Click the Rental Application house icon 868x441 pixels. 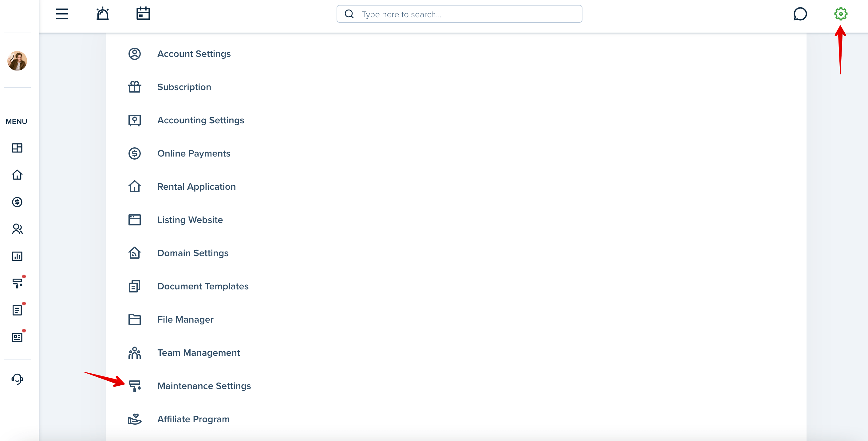click(x=134, y=186)
